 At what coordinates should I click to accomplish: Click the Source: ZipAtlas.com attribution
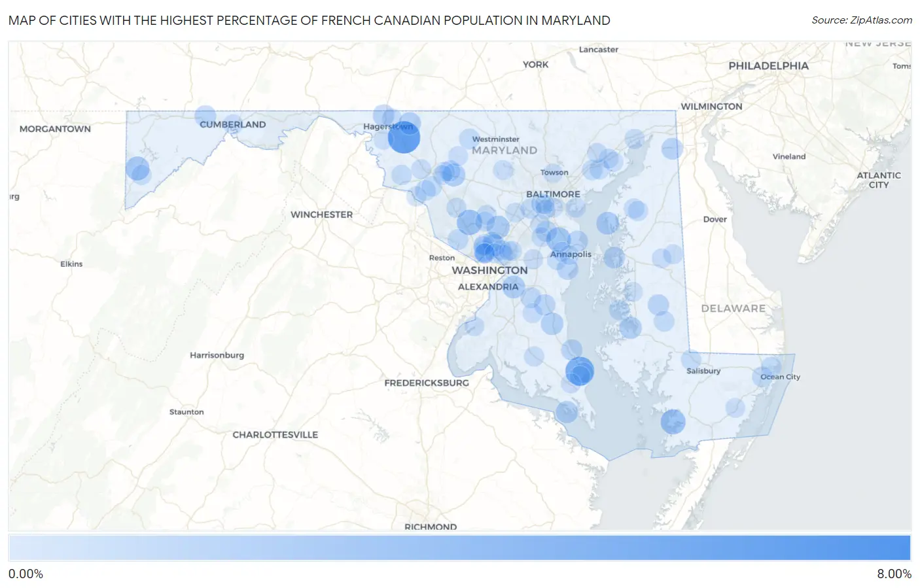pyautogui.click(x=862, y=20)
